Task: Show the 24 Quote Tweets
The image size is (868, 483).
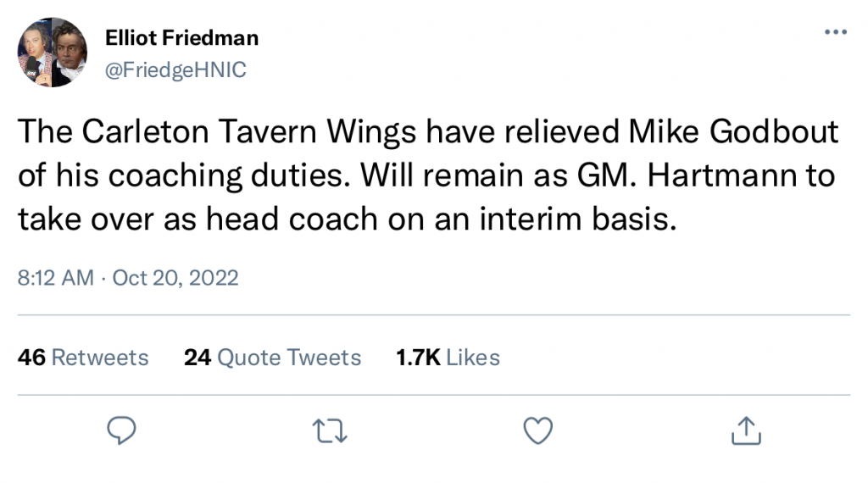Action: point(272,358)
